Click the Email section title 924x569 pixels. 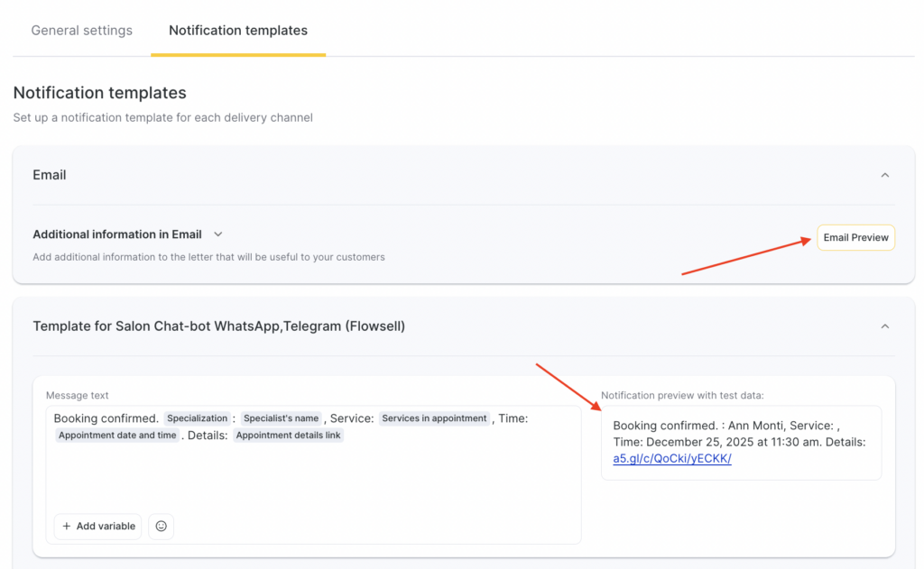(x=50, y=175)
